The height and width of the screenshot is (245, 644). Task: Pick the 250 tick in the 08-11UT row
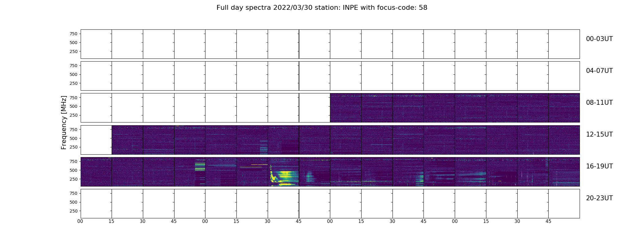pos(74,115)
